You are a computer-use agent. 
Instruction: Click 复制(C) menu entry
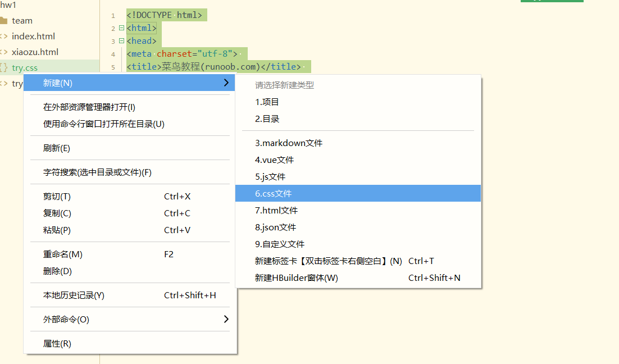[x=57, y=213]
